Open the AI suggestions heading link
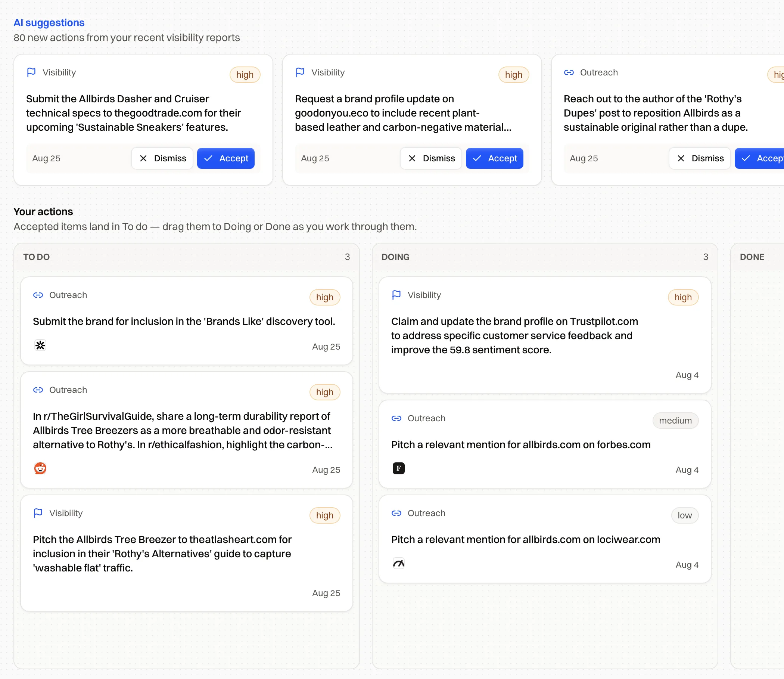This screenshot has width=784, height=679. click(49, 23)
